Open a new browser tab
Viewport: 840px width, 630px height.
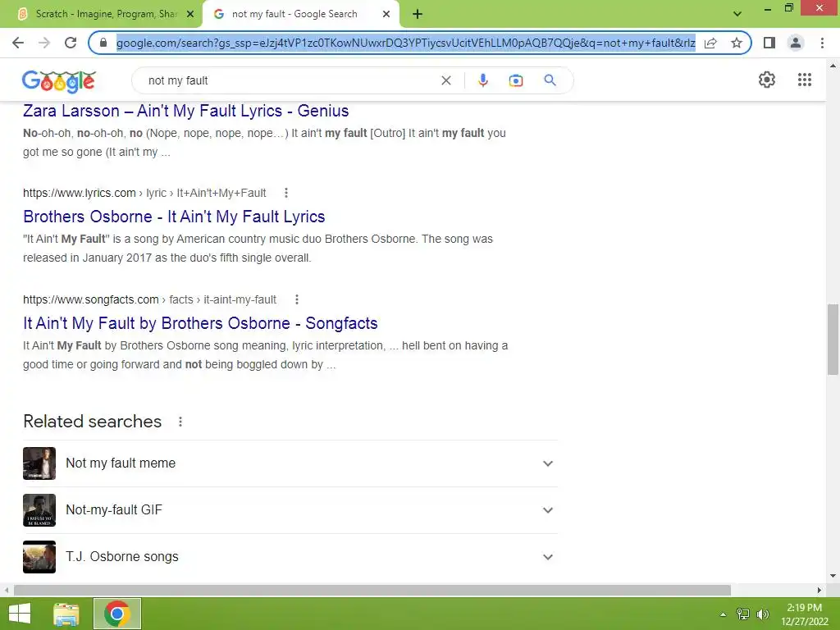tap(418, 15)
